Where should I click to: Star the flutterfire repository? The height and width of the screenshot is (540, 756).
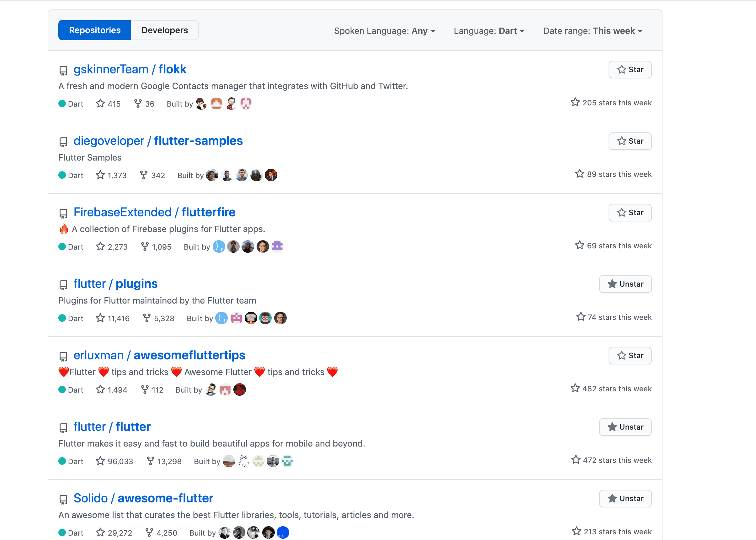pyautogui.click(x=630, y=213)
